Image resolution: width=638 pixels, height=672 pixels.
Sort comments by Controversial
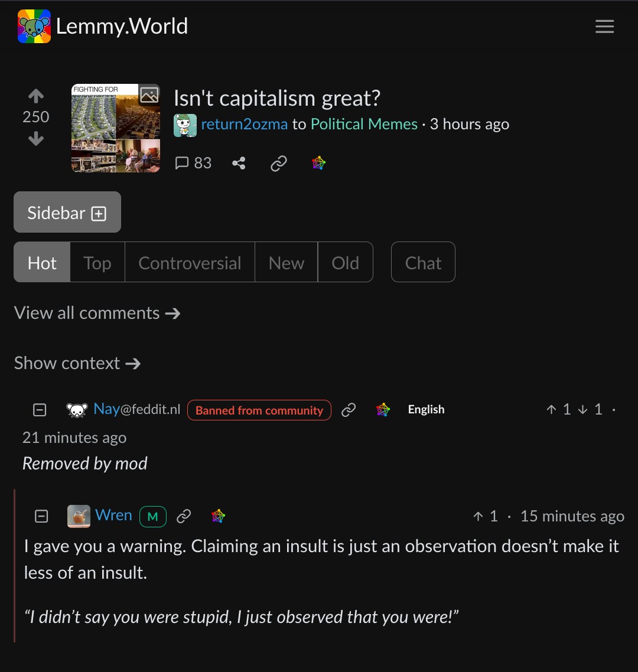190,262
